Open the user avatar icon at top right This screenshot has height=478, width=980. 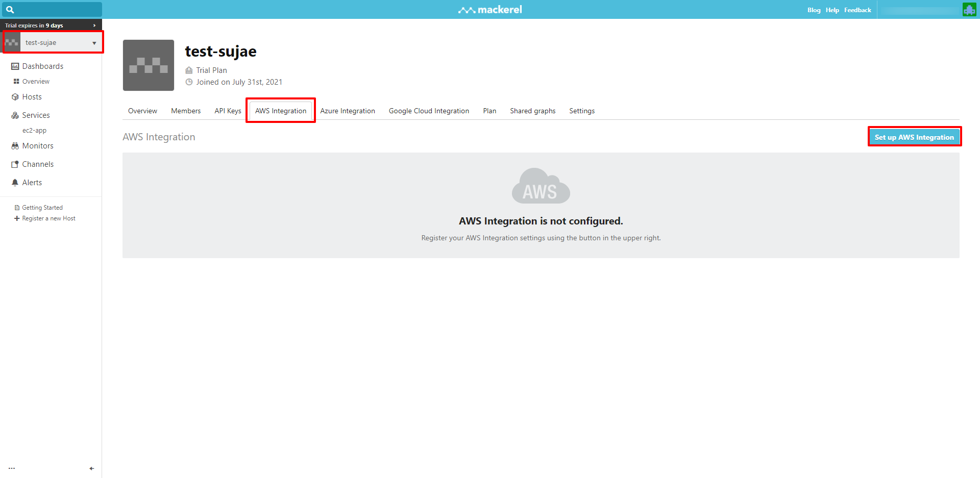pyautogui.click(x=969, y=10)
